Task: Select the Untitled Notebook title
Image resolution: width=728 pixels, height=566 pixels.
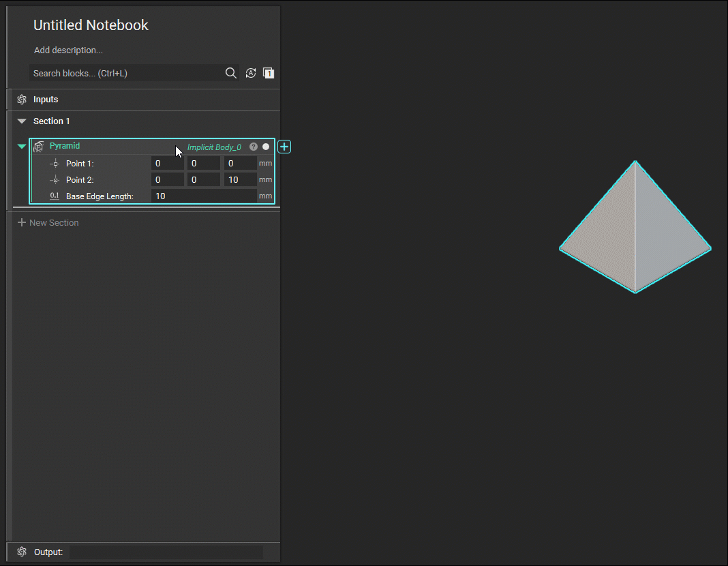Action: pos(91,25)
